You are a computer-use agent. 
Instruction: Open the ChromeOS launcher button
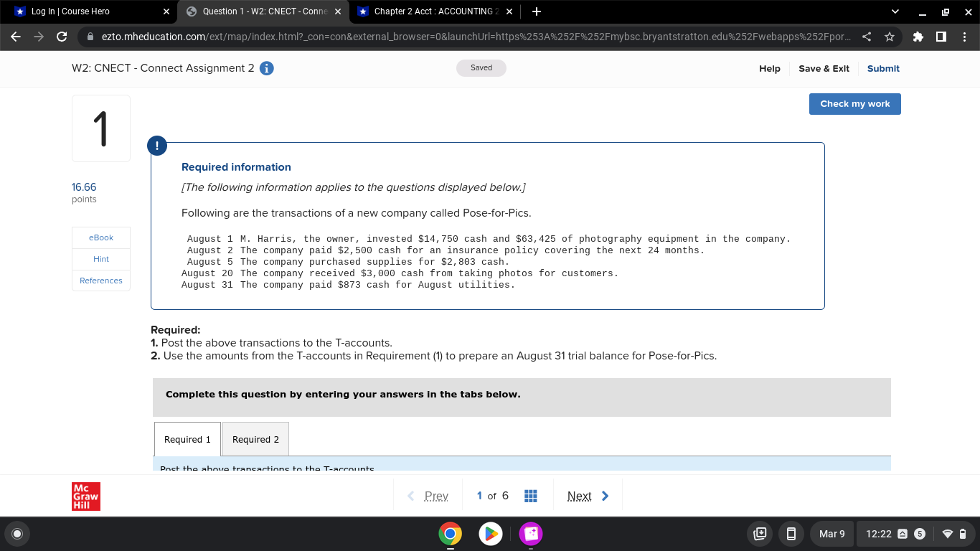(x=17, y=534)
